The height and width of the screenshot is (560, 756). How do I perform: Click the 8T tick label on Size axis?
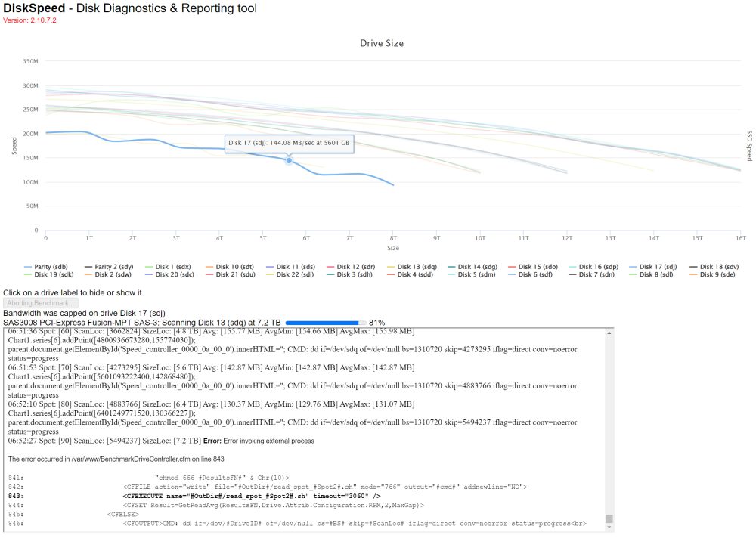(x=393, y=238)
